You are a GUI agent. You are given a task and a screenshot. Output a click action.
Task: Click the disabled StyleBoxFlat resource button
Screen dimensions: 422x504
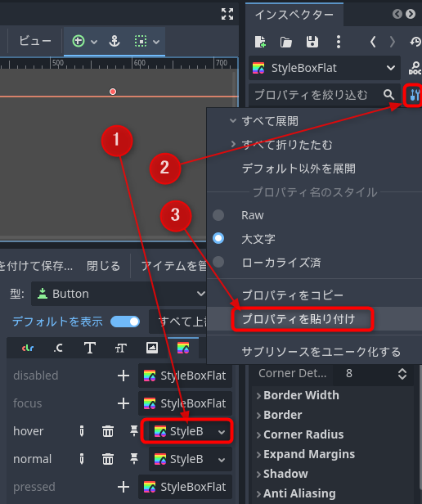185,376
